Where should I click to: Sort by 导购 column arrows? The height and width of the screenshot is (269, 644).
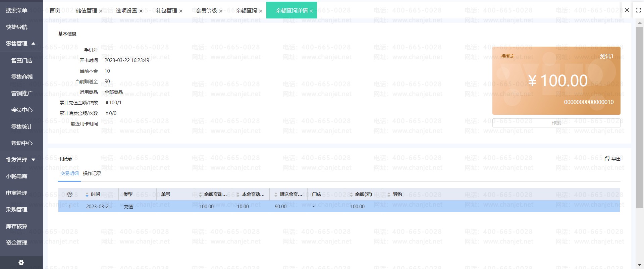[x=389, y=195]
